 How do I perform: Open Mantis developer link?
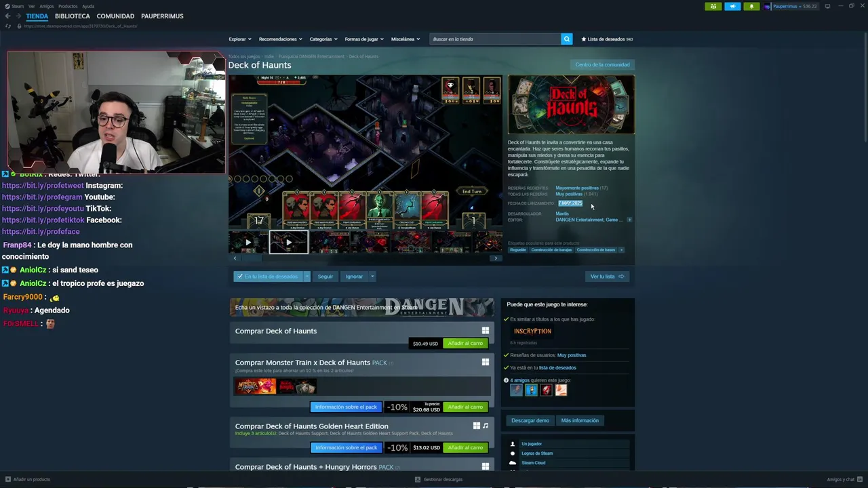(x=562, y=213)
